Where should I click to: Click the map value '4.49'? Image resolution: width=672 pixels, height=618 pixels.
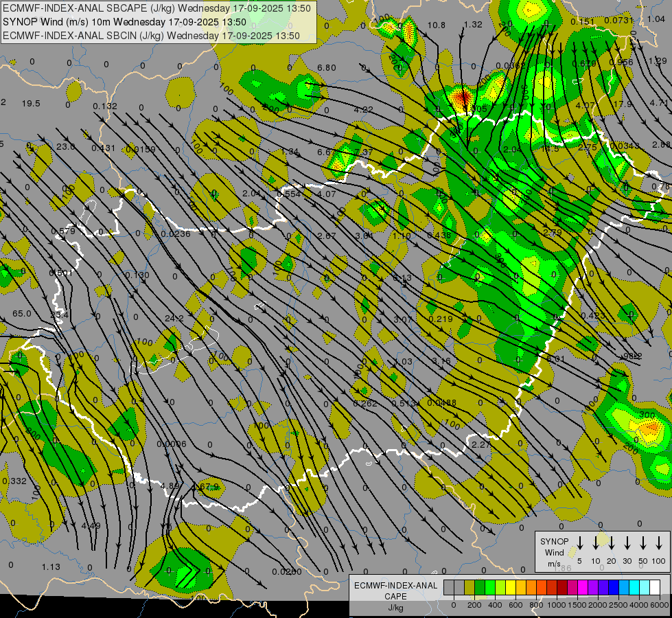pyautogui.click(x=91, y=526)
